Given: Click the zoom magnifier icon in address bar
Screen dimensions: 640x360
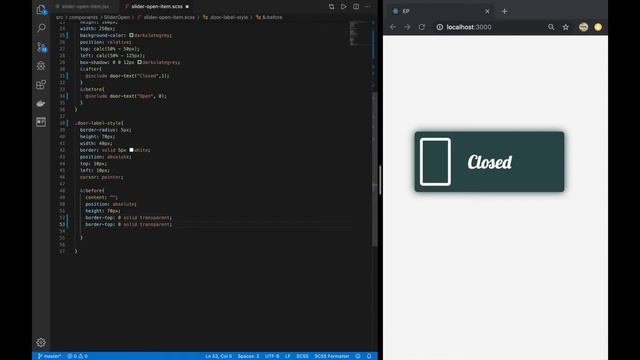Looking at the screenshot, I should [x=551, y=27].
